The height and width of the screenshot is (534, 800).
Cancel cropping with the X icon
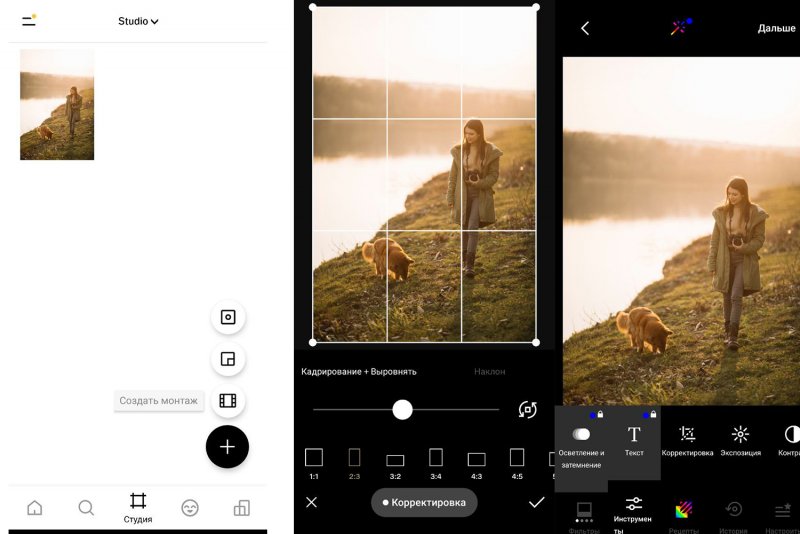coord(311,502)
